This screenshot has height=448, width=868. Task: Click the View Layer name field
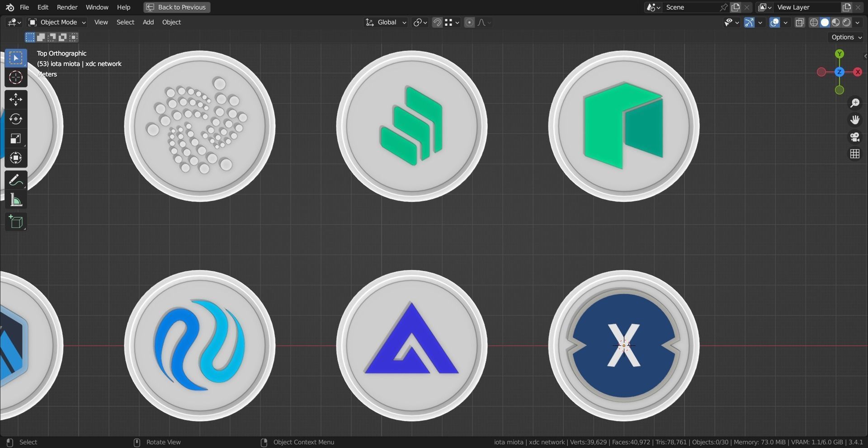click(807, 7)
